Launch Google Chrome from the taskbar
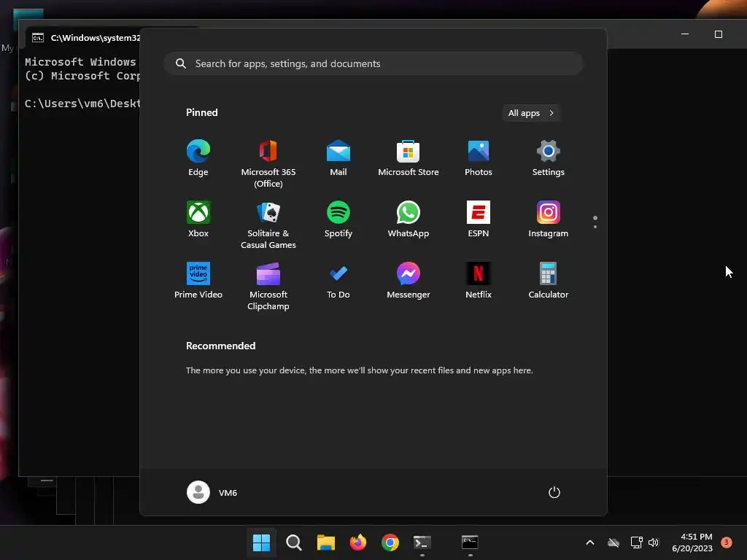 [390, 542]
